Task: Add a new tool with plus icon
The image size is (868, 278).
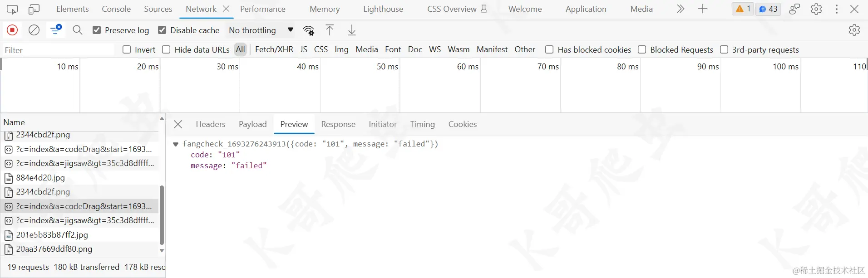Action: tap(703, 9)
